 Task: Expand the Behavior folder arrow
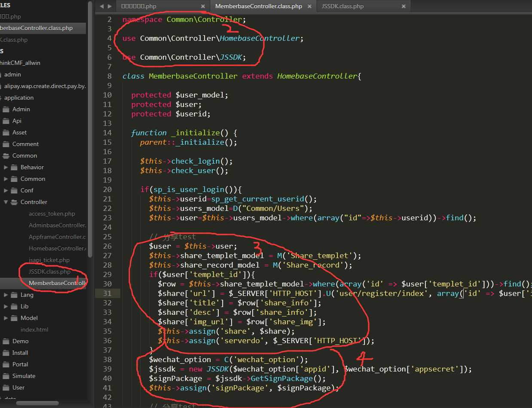[x=6, y=167]
